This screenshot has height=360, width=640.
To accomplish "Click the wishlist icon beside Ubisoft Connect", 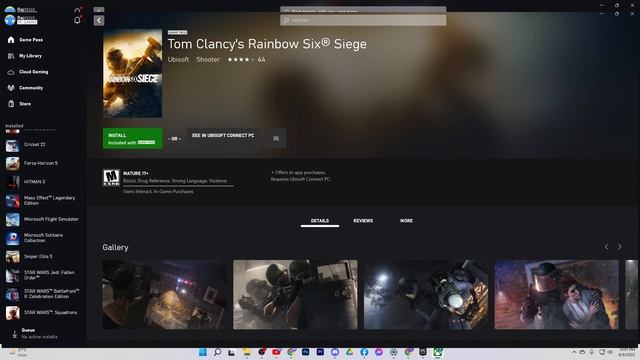I will pyautogui.click(x=276, y=138).
